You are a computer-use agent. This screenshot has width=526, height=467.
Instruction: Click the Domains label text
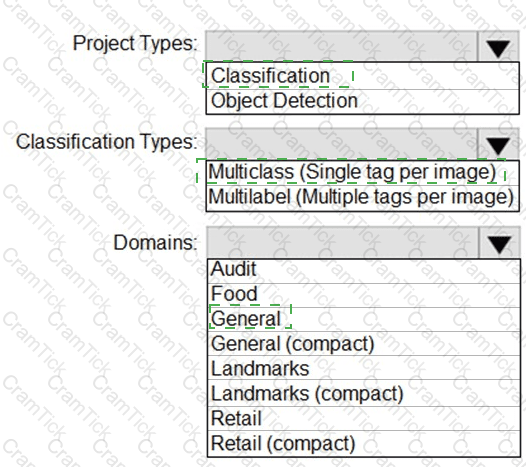155,243
